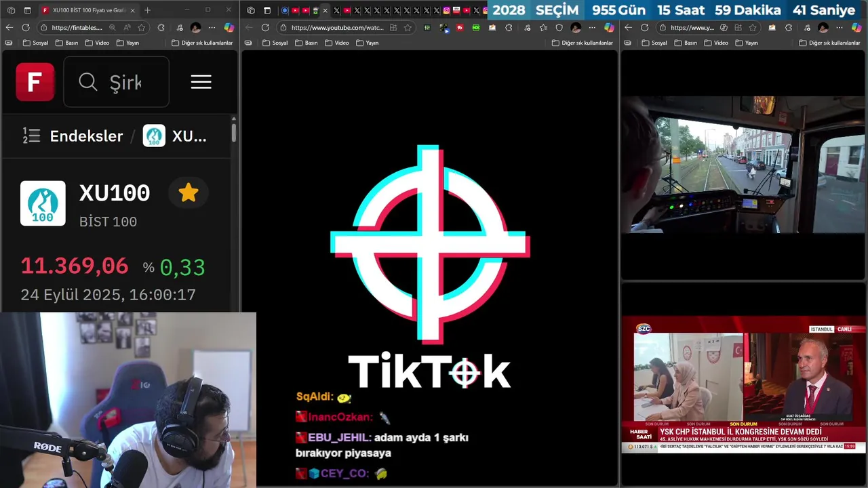The height and width of the screenshot is (488, 868).
Task: Bookmark the Fintables page with star
Action: tap(141, 28)
